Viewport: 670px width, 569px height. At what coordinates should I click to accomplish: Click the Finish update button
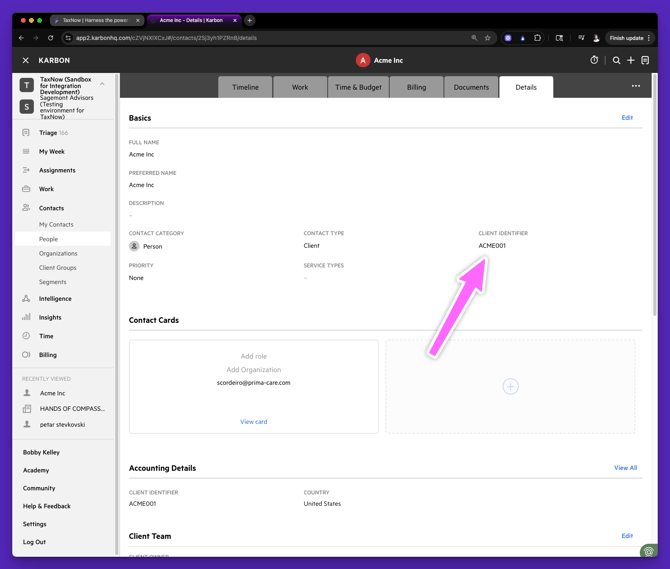629,38
